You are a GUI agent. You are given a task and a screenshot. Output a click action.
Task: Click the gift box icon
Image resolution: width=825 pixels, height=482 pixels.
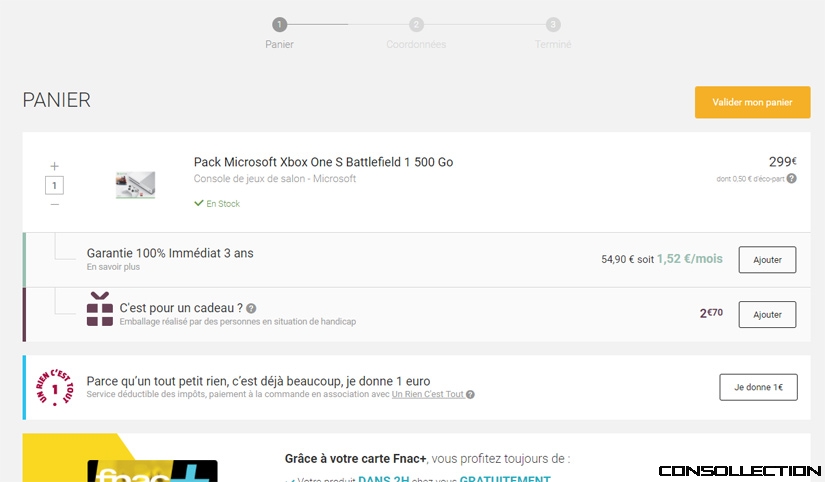(99, 309)
